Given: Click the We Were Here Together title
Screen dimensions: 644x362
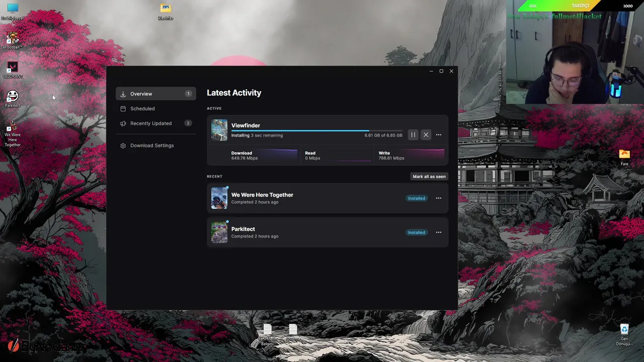Looking at the screenshot, I should [262, 195].
